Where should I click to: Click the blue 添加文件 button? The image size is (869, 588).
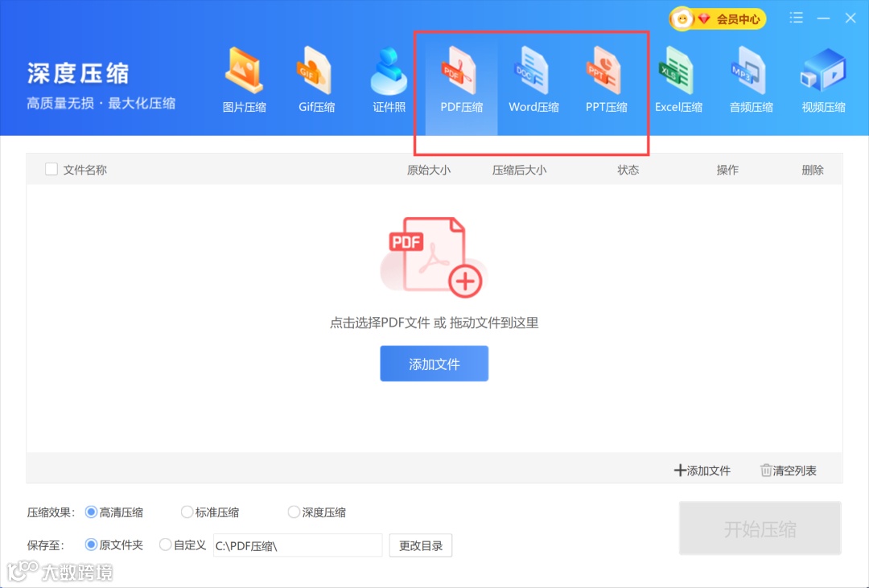tap(434, 364)
